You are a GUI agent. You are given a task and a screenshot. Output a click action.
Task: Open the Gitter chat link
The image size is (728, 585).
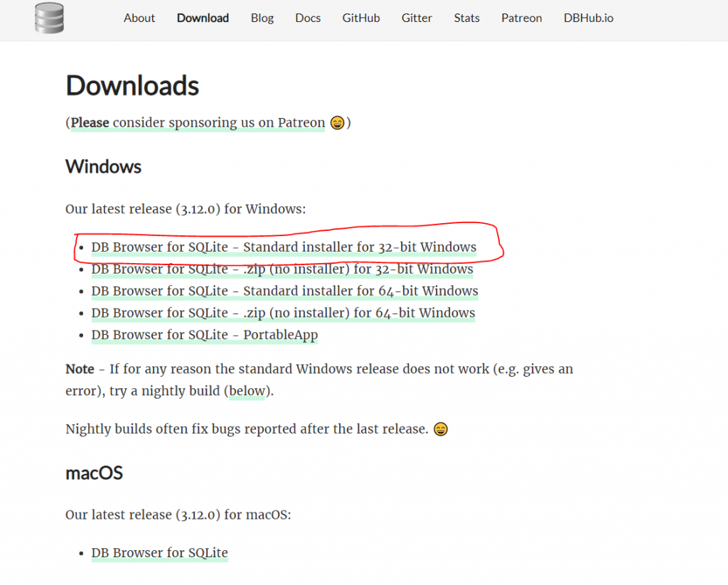coord(417,18)
